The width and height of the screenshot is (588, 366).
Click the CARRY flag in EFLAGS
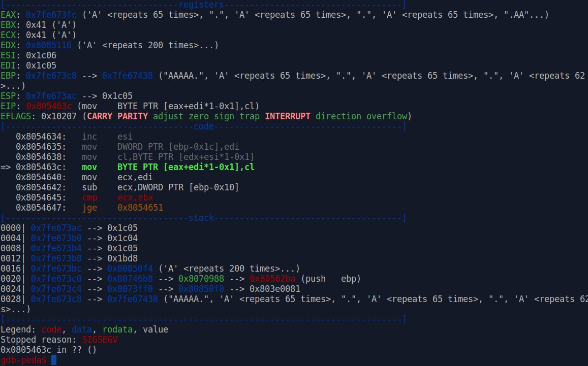point(104,116)
